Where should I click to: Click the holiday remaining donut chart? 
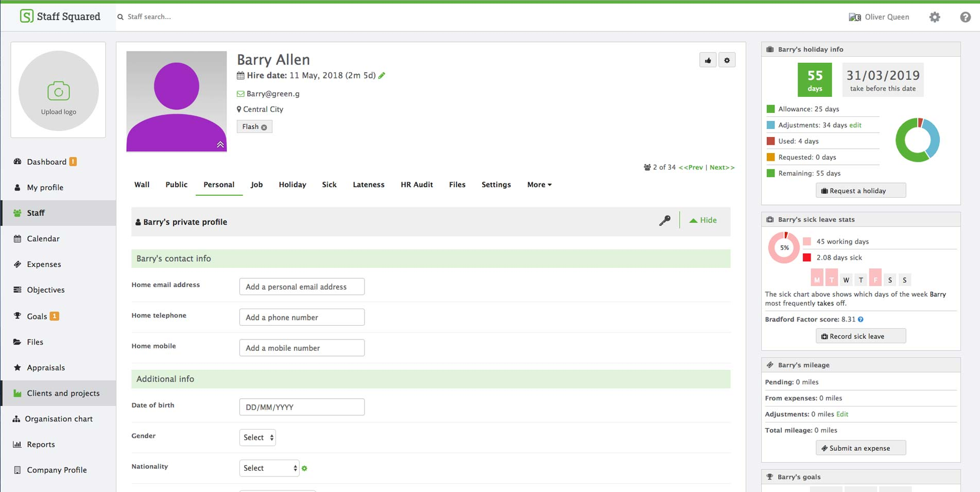click(x=917, y=139)
